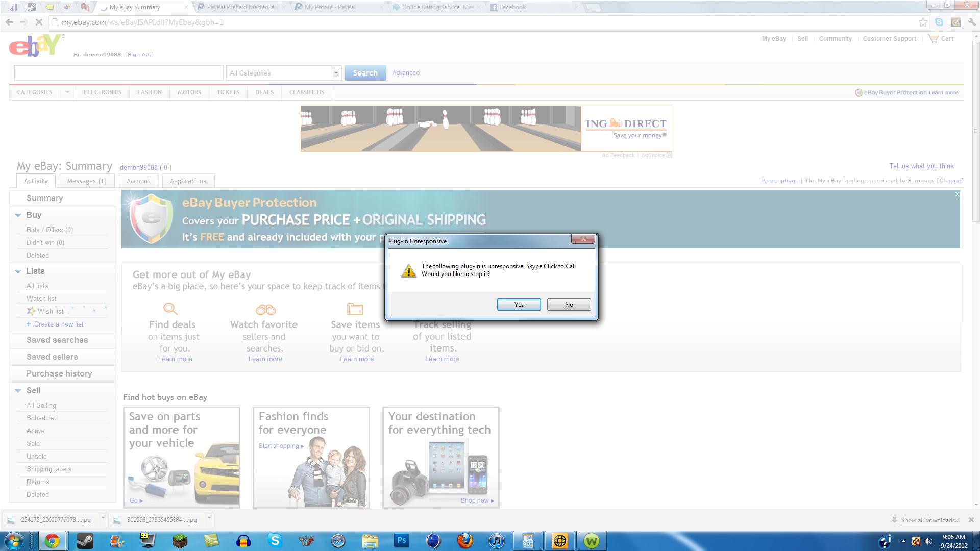Open Messages (1) tab
The width and height of the screenshot is (980, 551).
pyautogui.click(x=87, y=181)
